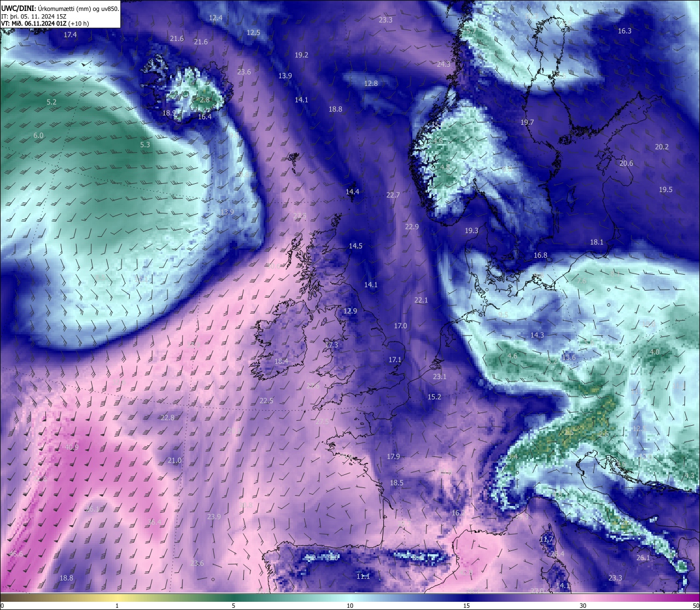Click the 40.9 value in the magenta area
This screenshot has width=700, height=610.
click(72, 447)
